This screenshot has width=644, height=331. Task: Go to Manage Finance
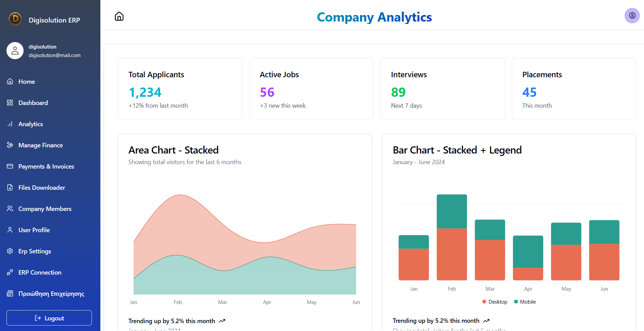(x=41, y=145)
